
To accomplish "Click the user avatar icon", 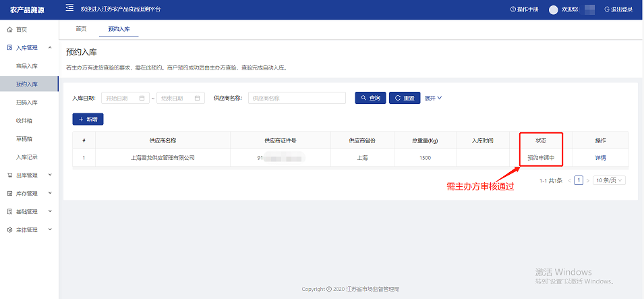I will pyautogui.click(x=554, y=9).
